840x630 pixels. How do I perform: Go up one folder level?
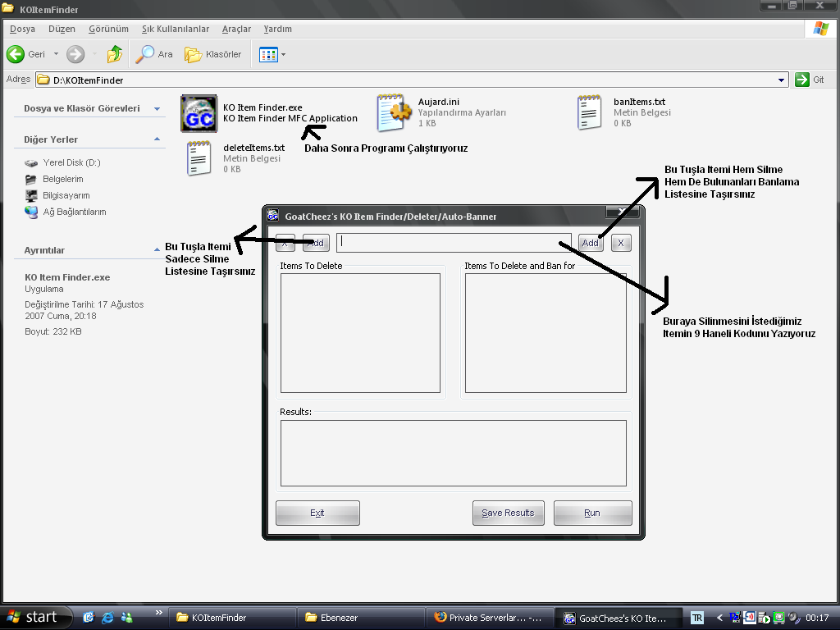[115, 54]
